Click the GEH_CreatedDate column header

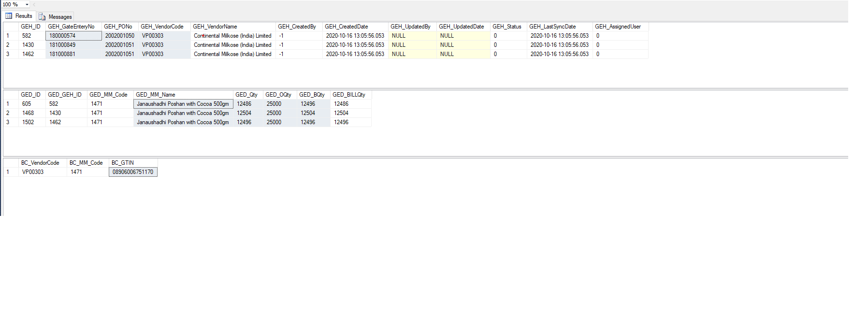[x=347, y=27]
